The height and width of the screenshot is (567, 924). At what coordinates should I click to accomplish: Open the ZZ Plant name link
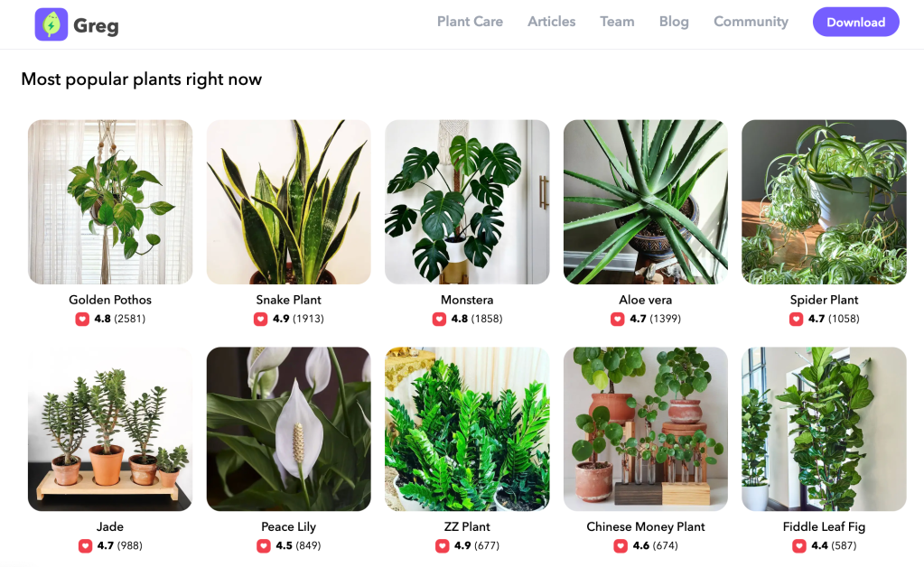point(467,526)
